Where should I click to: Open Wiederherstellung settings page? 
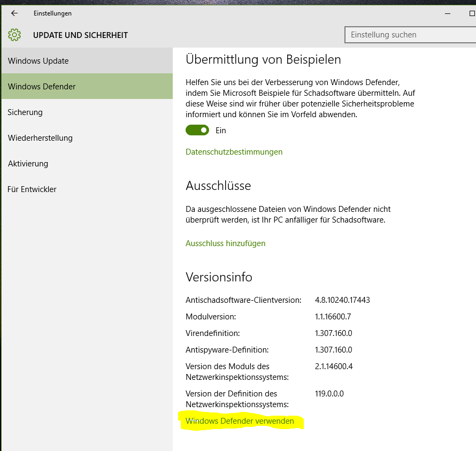[87, 138]
